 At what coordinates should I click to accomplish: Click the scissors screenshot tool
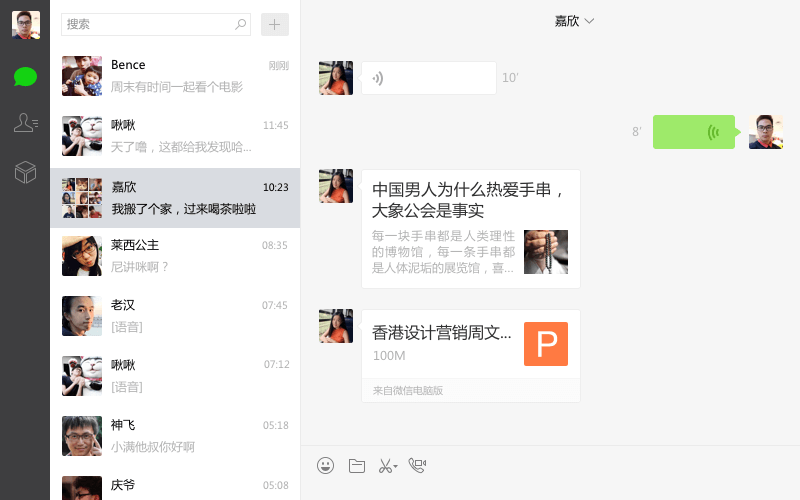[385, 465]
